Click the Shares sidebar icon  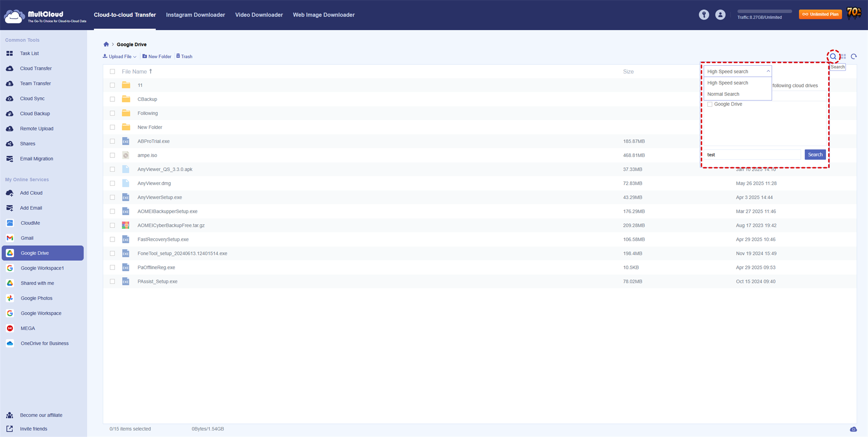pos(10,144)
